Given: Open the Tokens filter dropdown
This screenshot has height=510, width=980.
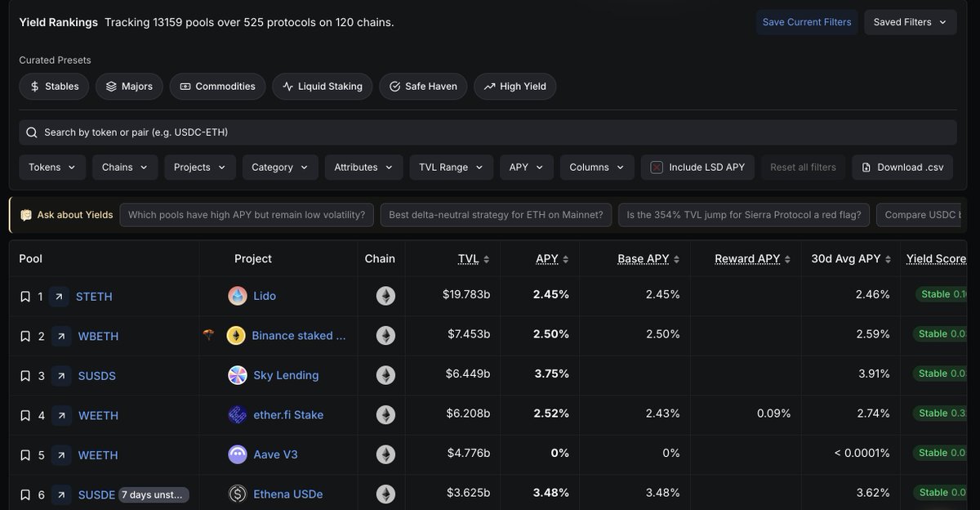Looking at the screenshot, I should 52,168.
